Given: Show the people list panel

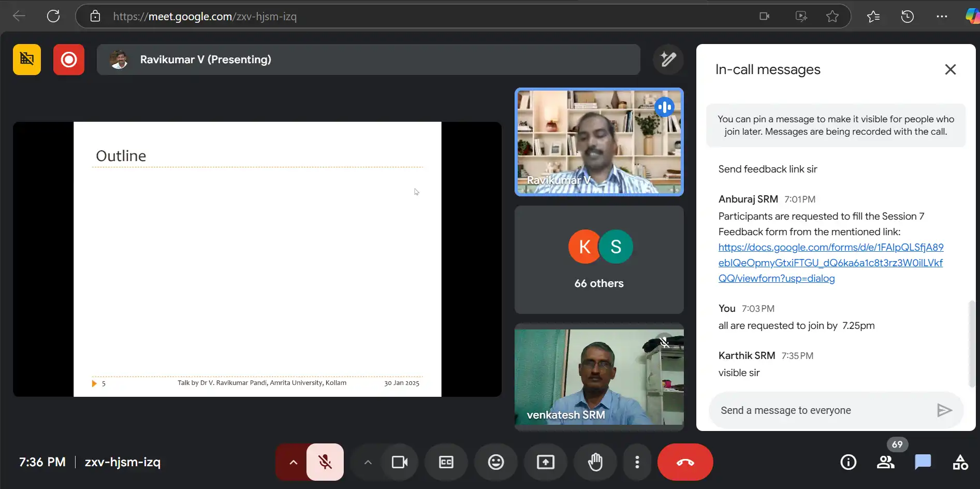Looking at the screenshot, I should tap(885, 462).
